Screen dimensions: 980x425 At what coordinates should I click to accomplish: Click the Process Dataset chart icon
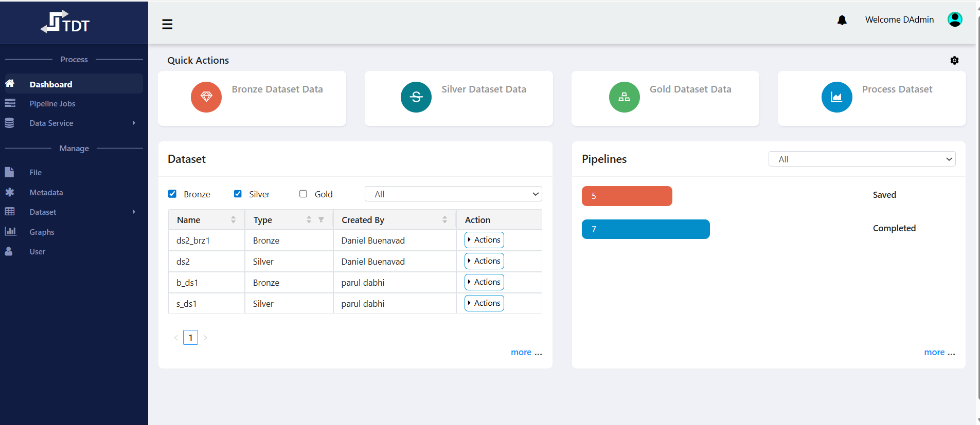[x=836, y=97]
